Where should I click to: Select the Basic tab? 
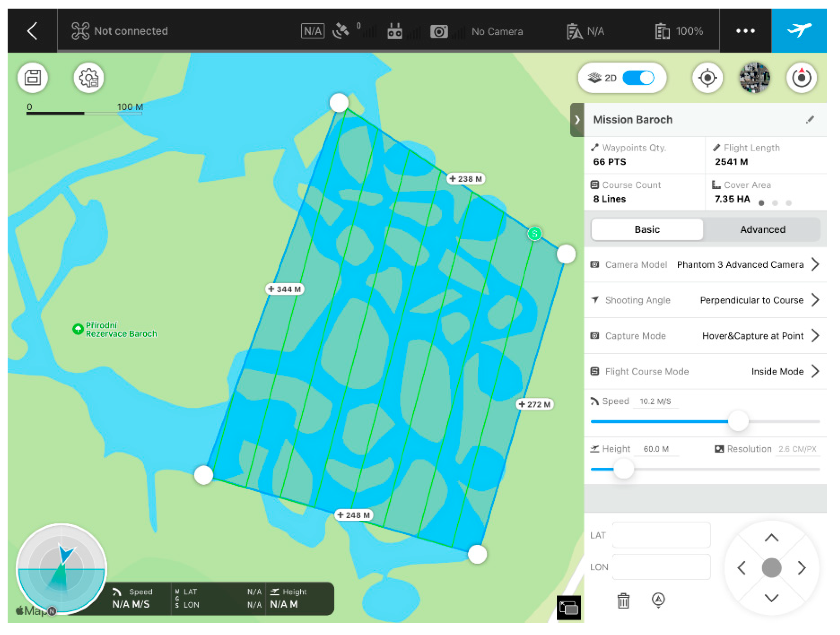tap(648, 230)
